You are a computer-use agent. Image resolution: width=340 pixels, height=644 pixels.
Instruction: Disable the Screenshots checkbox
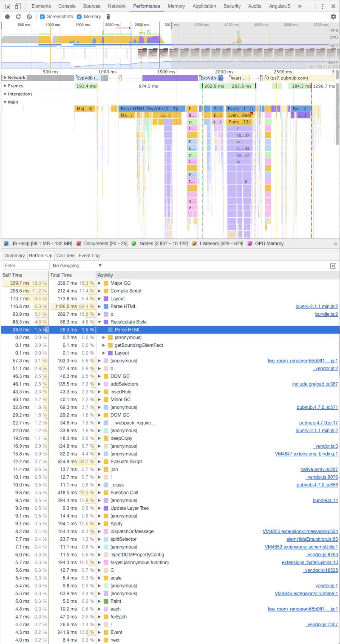tap(41, 17)
